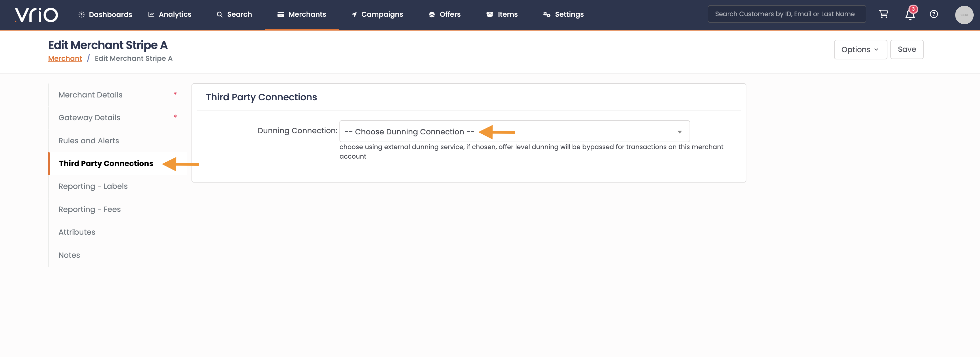Select Gateway Details section
The width and height of the screenshot is (980, 357).
coord(118,118)
